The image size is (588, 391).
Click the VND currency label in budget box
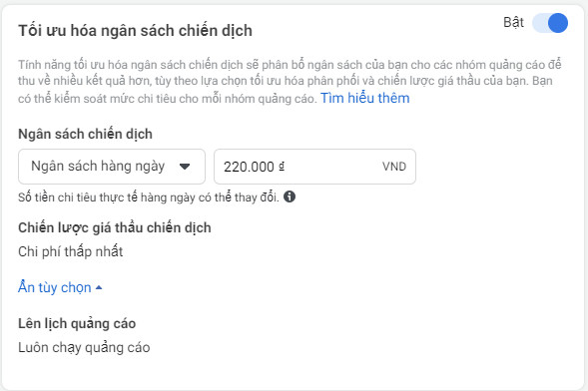pyautogui.click(x=394, y=167)
